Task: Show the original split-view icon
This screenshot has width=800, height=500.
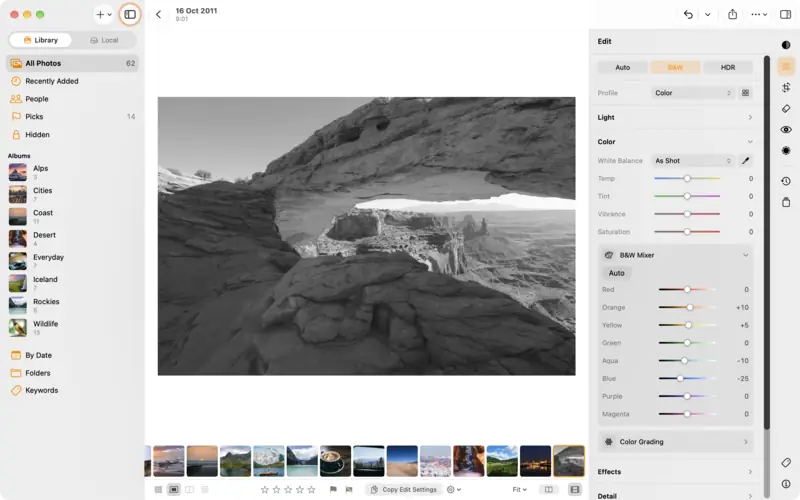Action: [x=548, y=490]
